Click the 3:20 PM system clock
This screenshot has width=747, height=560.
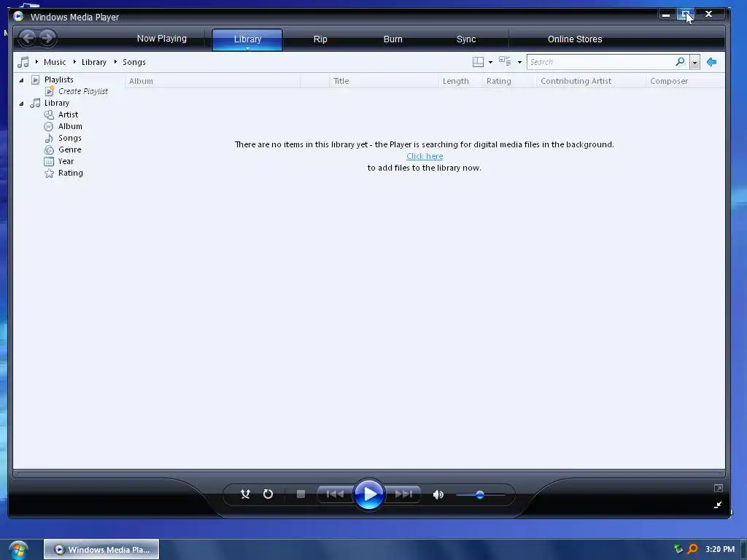[x=720, y=549]
